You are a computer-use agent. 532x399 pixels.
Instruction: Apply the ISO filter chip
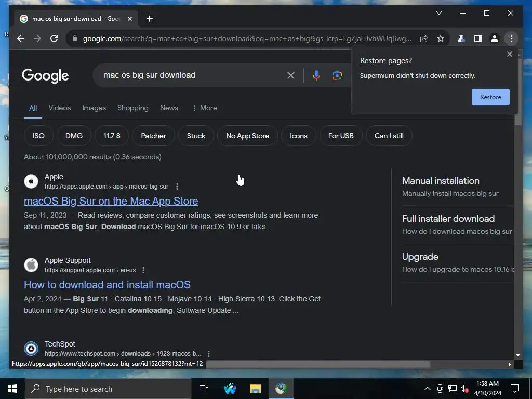[x=38, y=136]
